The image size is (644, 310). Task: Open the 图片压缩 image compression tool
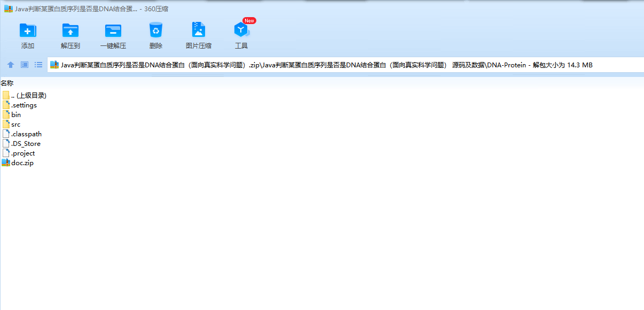pos(199,30)
